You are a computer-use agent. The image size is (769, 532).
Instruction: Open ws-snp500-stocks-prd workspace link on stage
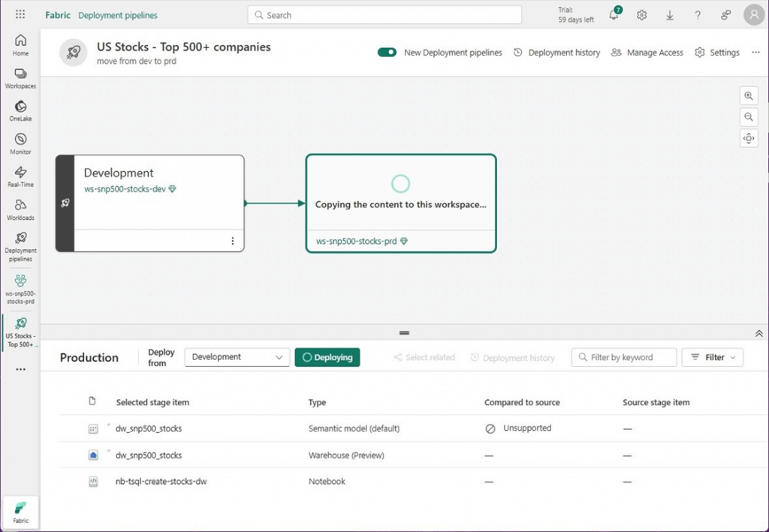(x=357, y=241)
